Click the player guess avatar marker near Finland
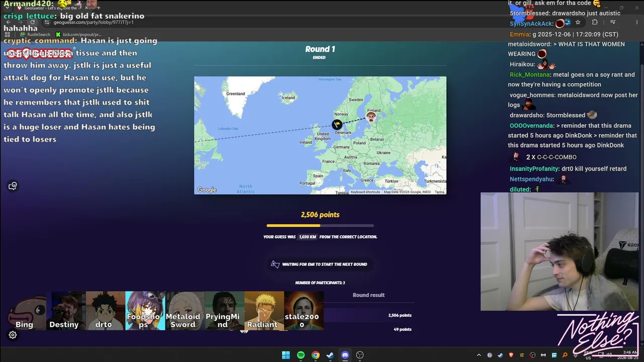The width and height of the screenshot is (644, 362). tap(371, 117)
